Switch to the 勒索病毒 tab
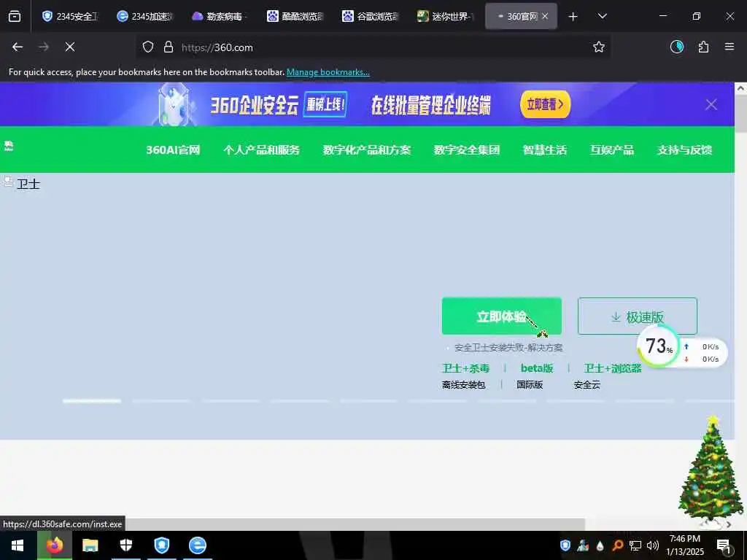The width and height of the screenshot is (747, 560). [220, 16]
